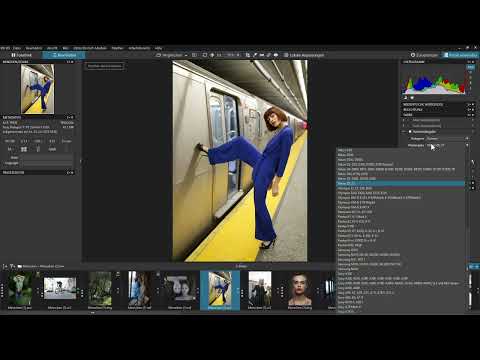
Task: Collapse the Metadaten panel header
Action: [38, 117]
